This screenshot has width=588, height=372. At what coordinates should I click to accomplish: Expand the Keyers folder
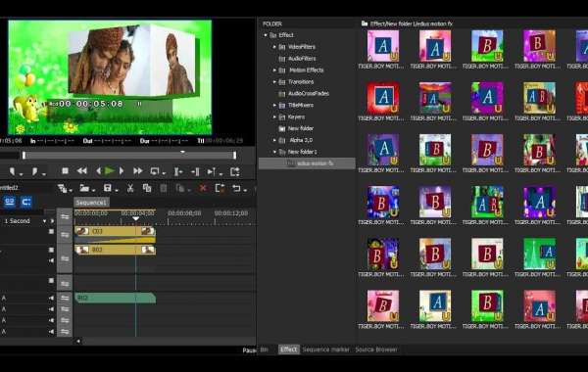274,116
